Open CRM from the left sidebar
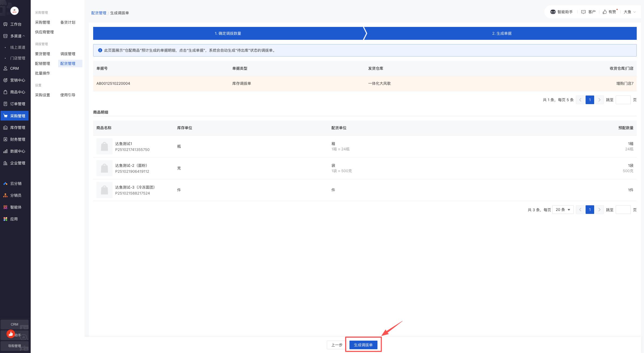 tap(14, 68)
